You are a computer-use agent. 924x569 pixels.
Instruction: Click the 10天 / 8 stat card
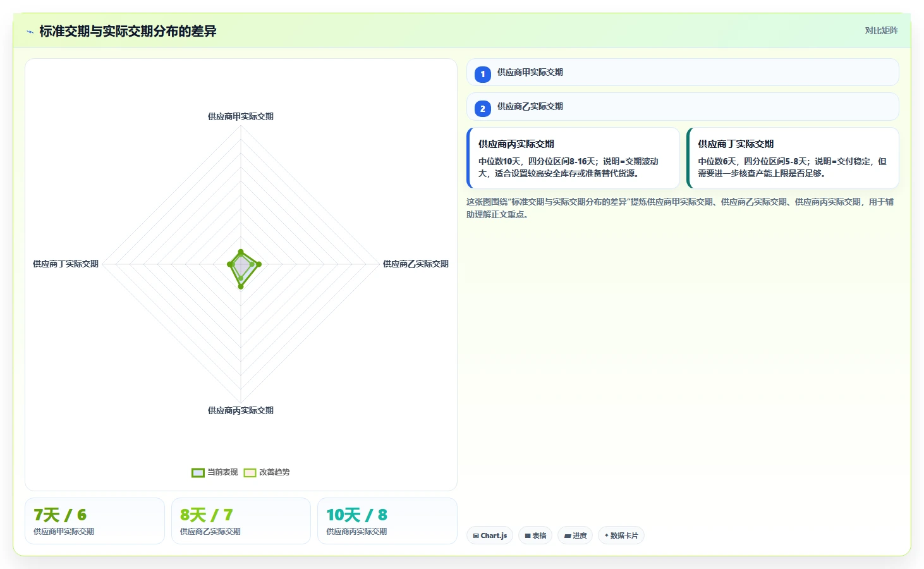pyautogui.click(x=387, y=521)
